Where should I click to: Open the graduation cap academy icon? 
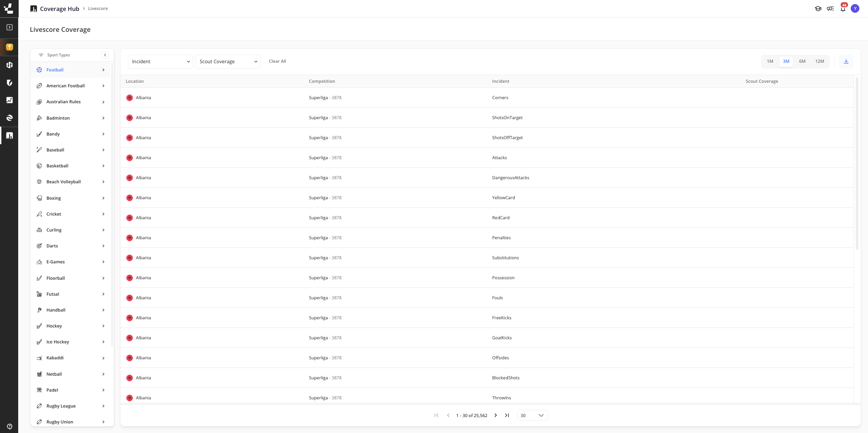pos(818,9)
